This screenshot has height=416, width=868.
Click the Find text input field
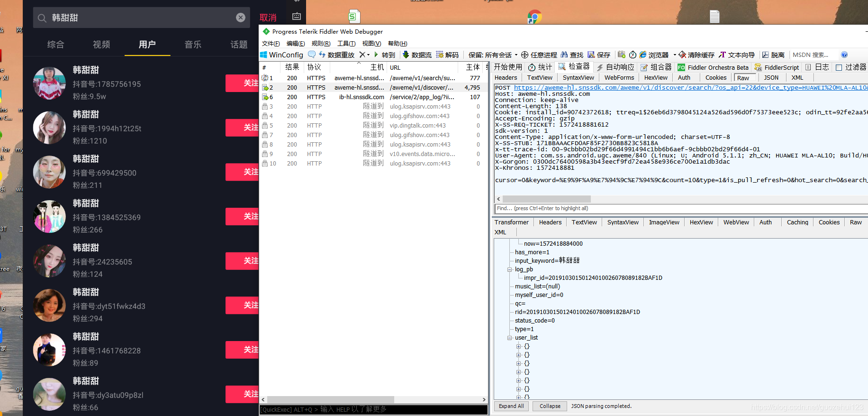681,208
